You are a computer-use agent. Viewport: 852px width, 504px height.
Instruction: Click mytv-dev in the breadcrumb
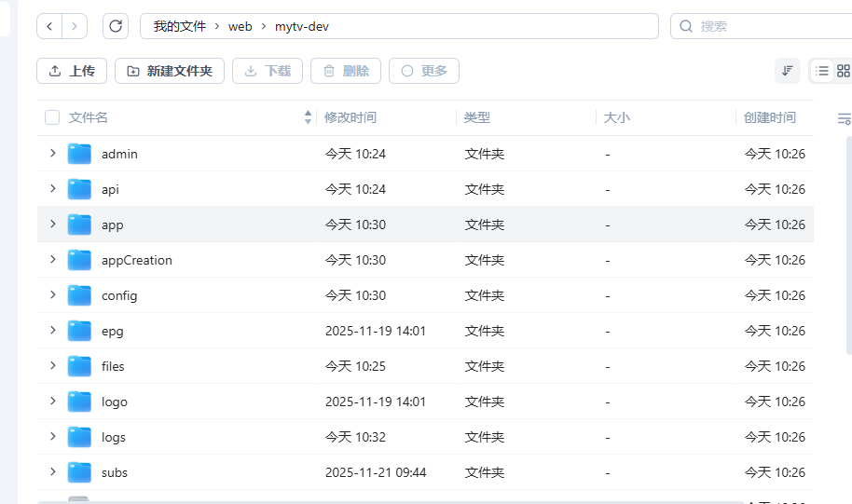(302, 27)
